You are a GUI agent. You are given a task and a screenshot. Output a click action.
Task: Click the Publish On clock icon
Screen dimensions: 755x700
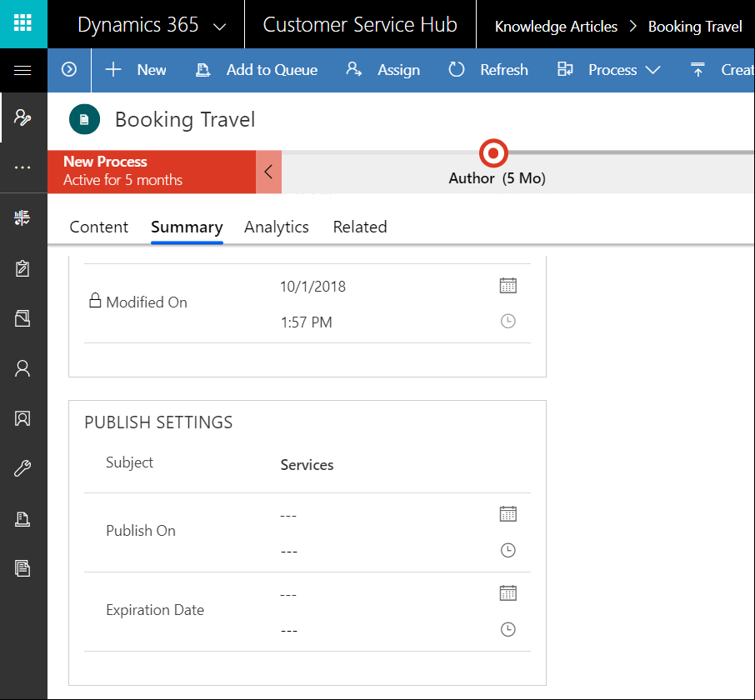(x=507, y=551)
